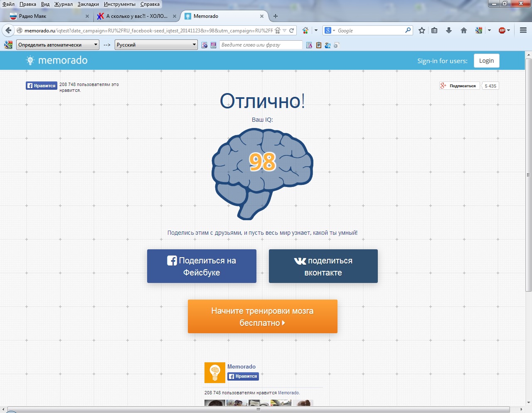Click the memorado lightbulb logo in header
The height and width of the screenshot is (413, 532).
pos(30,61)
